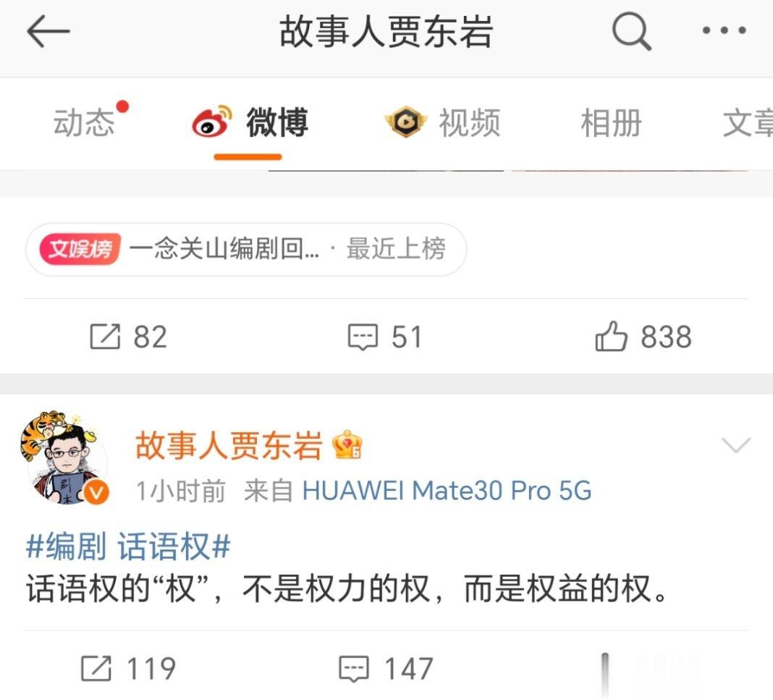Tap the Weibo eye logo icon
The height and width of the screenshot is (700, 773).
[x=212, y=122]
